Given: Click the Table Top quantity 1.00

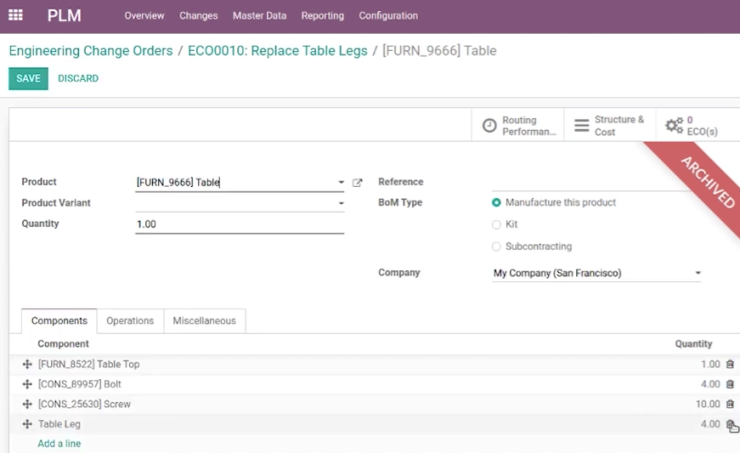Looking at the screenshot, I should click(x=710, y=364).
